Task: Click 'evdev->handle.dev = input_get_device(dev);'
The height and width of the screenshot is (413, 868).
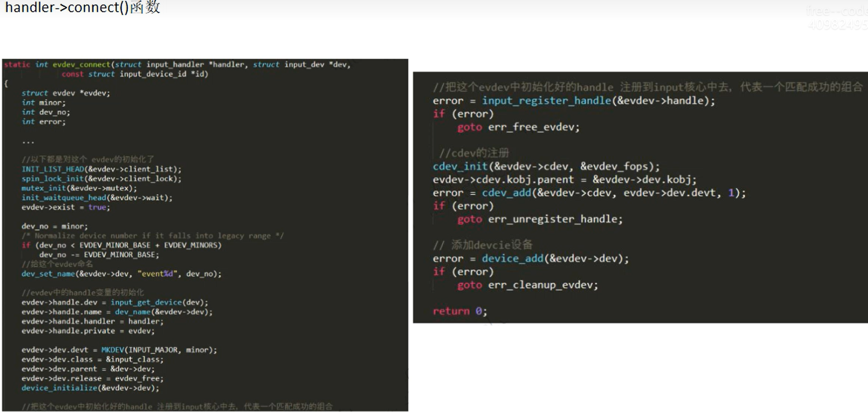Action: point(115,302)
